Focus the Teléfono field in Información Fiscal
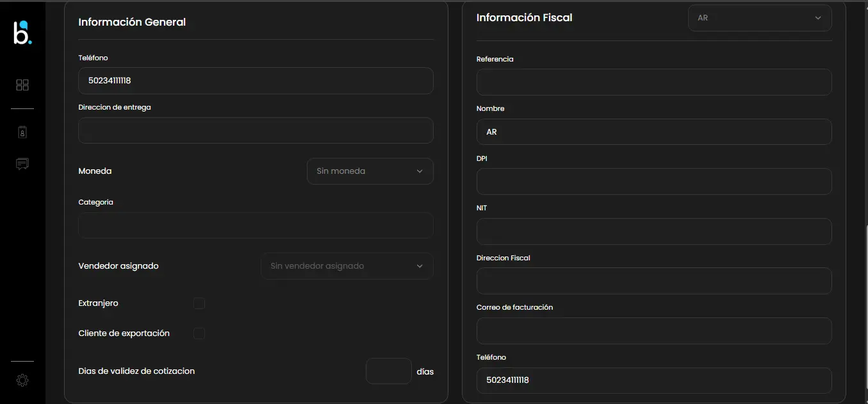The width and height of the screenshot is (868, 404). pos(654,380)
